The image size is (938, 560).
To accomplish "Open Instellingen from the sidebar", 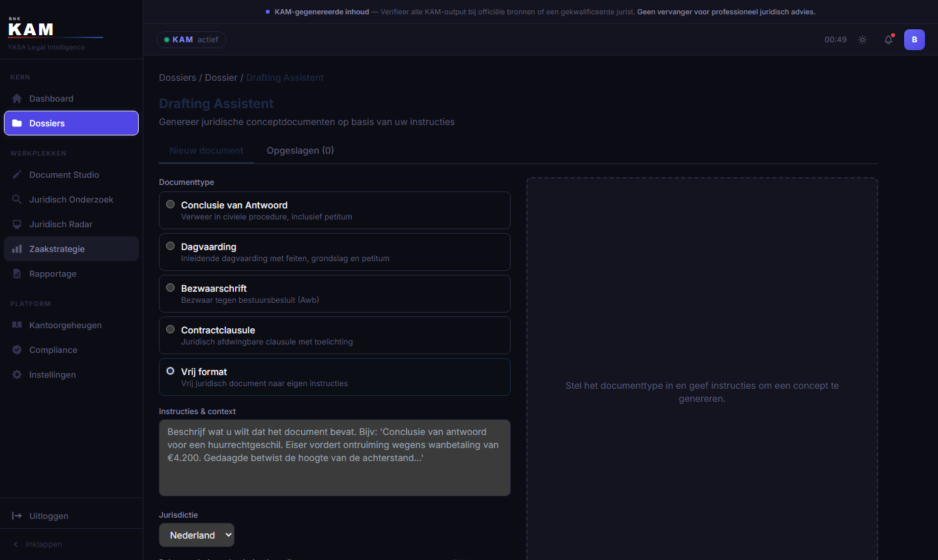I will pos(72,374).
